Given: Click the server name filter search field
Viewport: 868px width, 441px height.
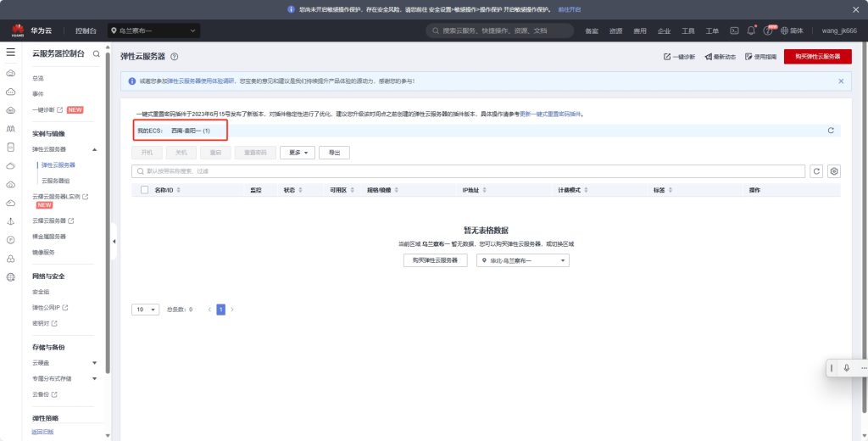Looking at the screenshot, I should 468,171.
